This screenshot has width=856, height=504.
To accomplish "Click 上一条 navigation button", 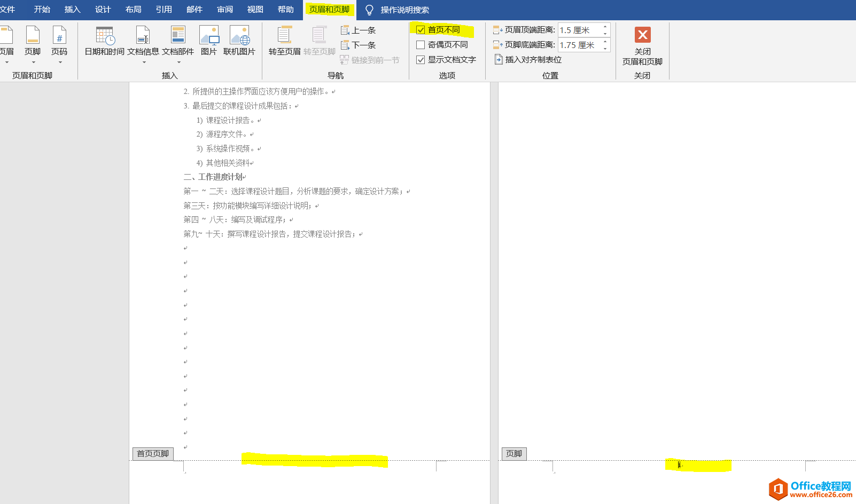I will click(x=359, y=30).
